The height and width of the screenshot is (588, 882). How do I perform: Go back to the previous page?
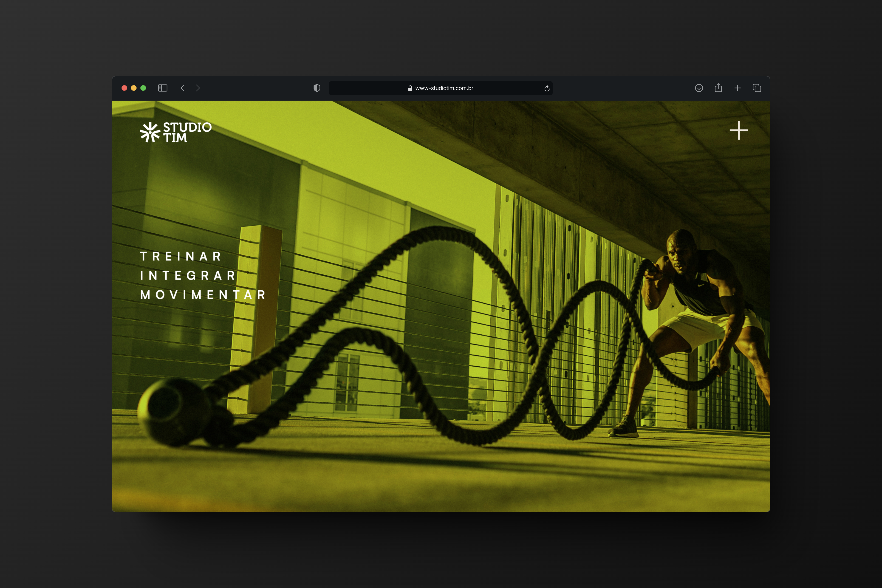(x=183, y=88)
